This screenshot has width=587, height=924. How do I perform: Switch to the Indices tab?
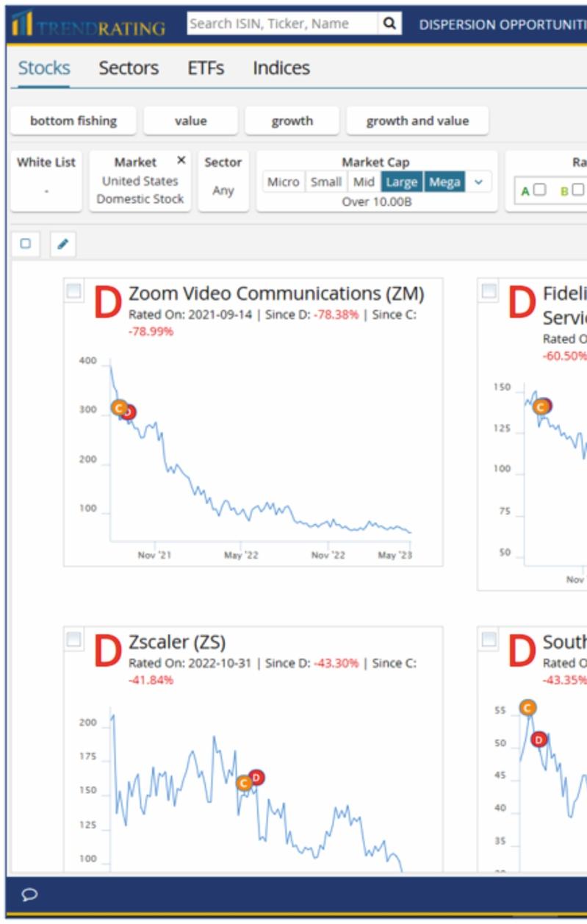pos(281,68)
